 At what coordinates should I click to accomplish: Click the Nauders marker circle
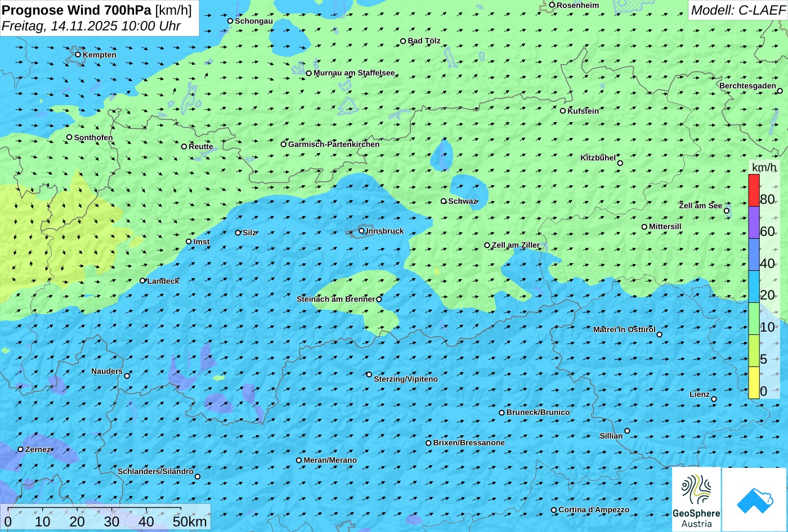127,376
